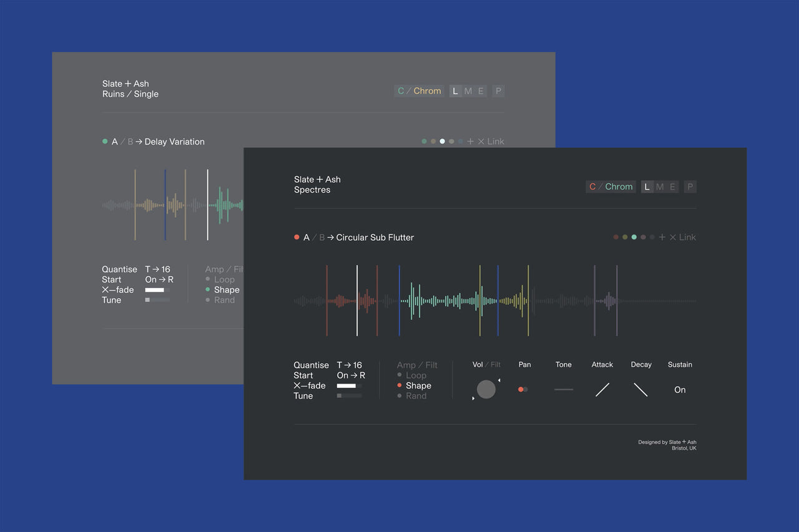Open the C / Chrom scale selector in Ruins
Image resolution: width=799 pixels, height=532 pixels.
(419, 91)
